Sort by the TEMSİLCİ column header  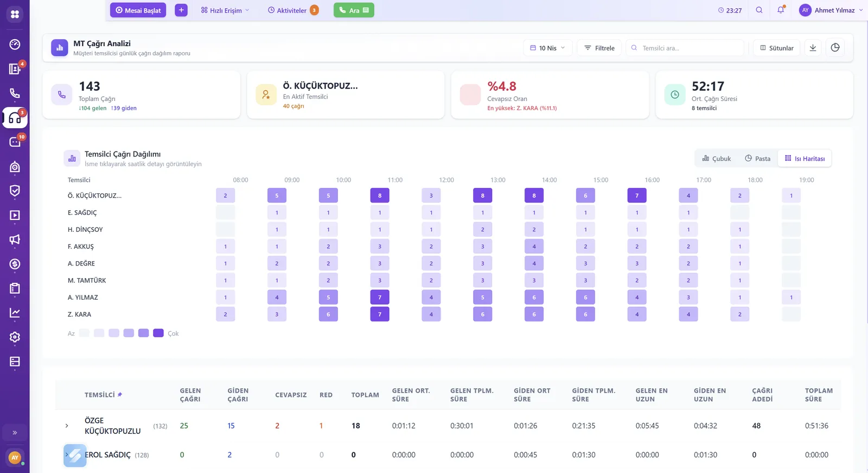(x=100, y=395)
